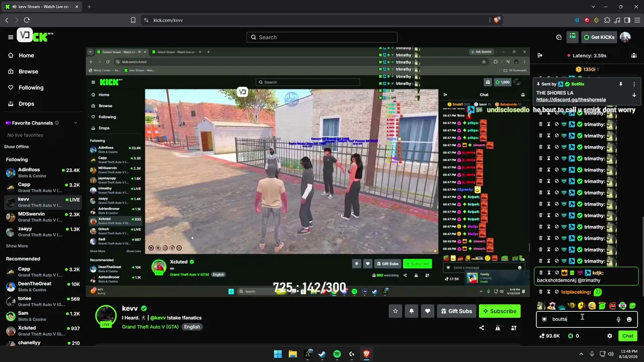
Task: Timeout user kdjk with hourglass icon
Action: [549, 273]
